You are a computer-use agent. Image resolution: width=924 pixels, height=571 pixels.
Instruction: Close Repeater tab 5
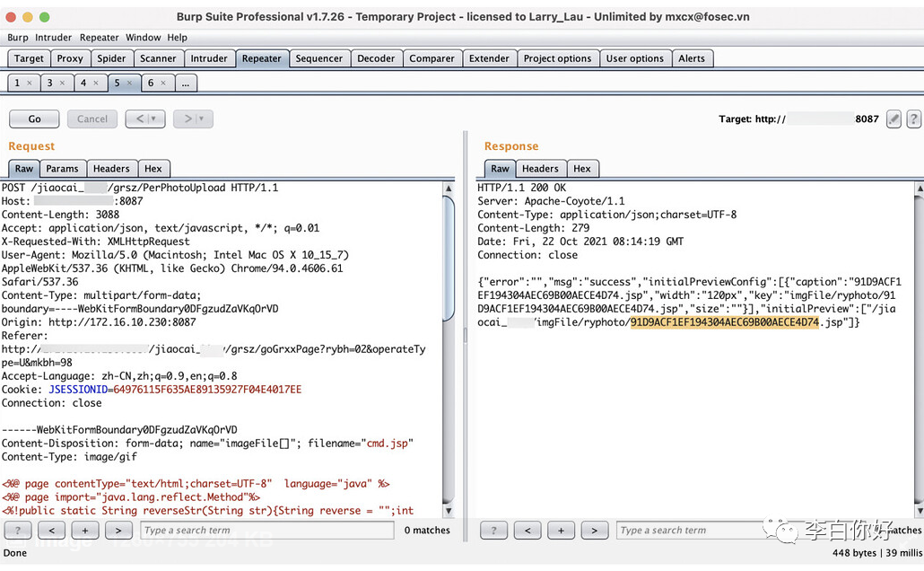(129, 83)
